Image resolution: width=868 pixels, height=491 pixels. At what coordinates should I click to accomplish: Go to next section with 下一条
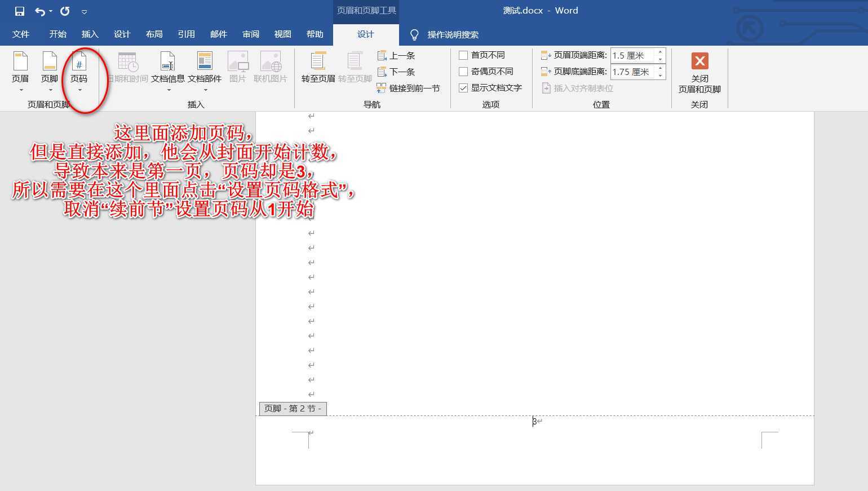pyautogui.click(x=396, y=72)
